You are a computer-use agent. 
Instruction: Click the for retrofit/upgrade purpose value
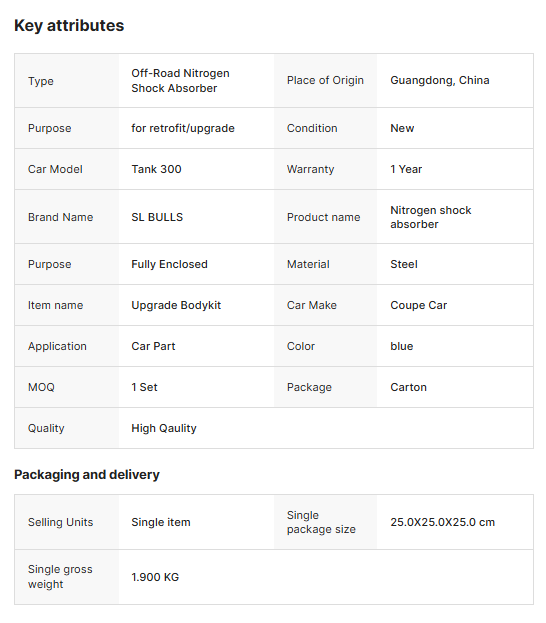coord(183,128)
